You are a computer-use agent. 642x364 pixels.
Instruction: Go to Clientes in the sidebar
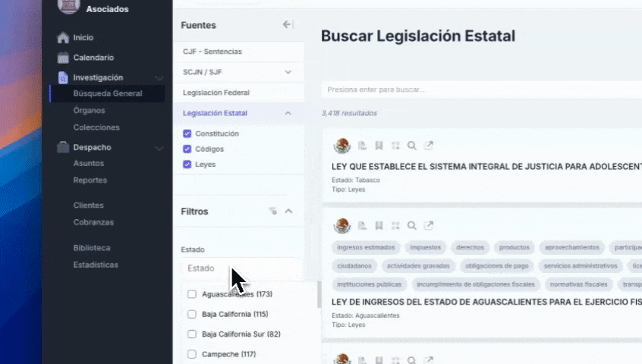tap(89, 206)
